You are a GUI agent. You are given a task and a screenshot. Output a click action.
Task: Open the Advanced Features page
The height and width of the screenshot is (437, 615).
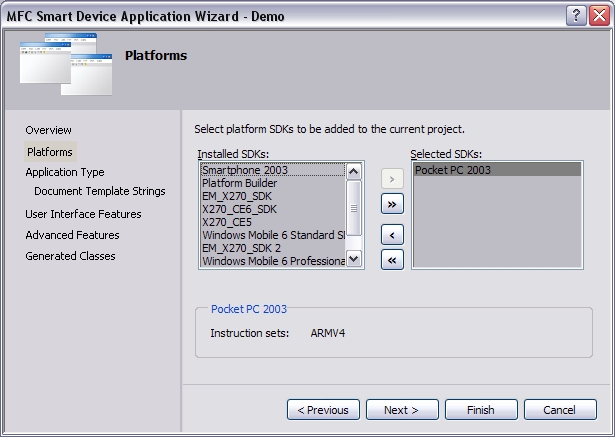72,235
